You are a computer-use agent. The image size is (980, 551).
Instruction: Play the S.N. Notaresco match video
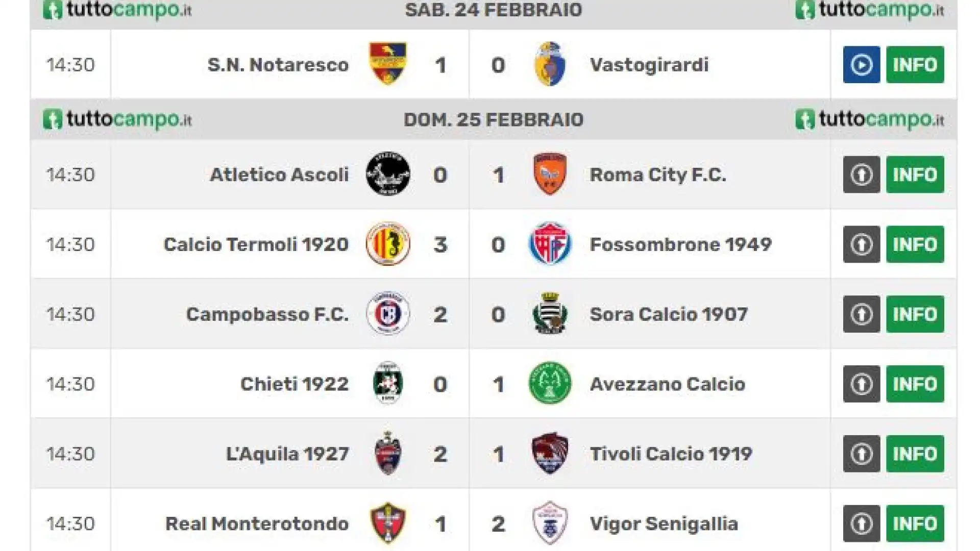[x=862, y=65]
